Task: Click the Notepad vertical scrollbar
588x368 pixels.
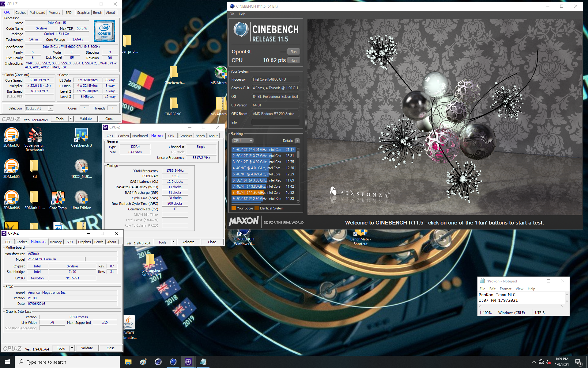Action: (x=567, y=298)
